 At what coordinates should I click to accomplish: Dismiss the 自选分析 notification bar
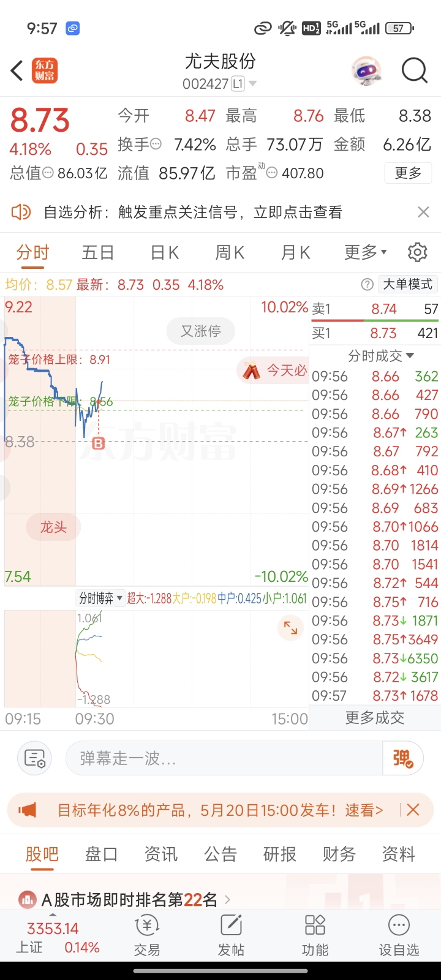pos(423,212)
